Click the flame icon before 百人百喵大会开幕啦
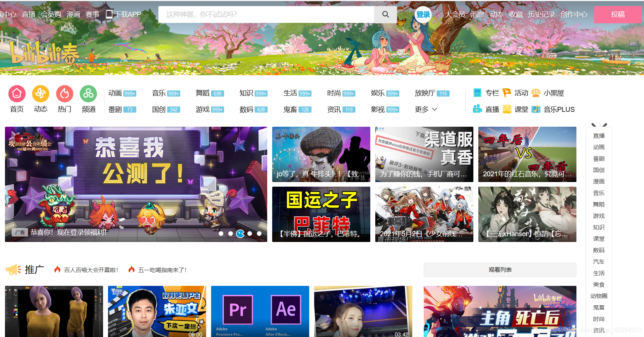 click(57, 269)
